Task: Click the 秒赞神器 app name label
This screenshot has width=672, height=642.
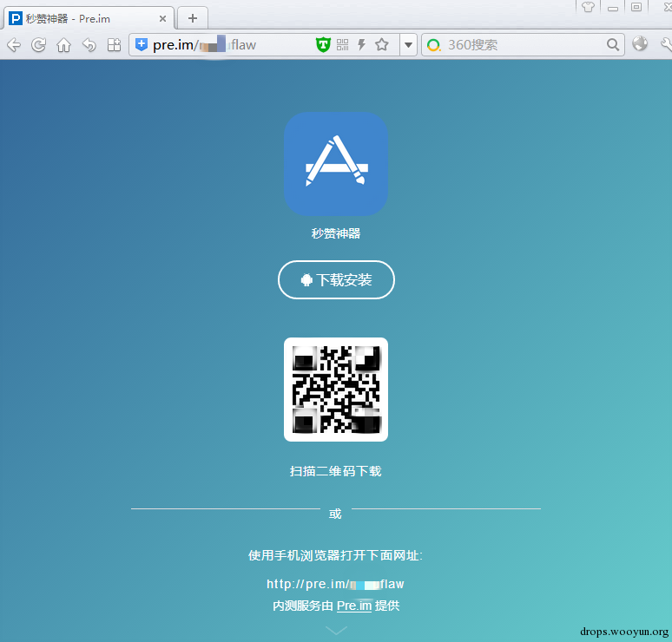Action: click(336, 233)
